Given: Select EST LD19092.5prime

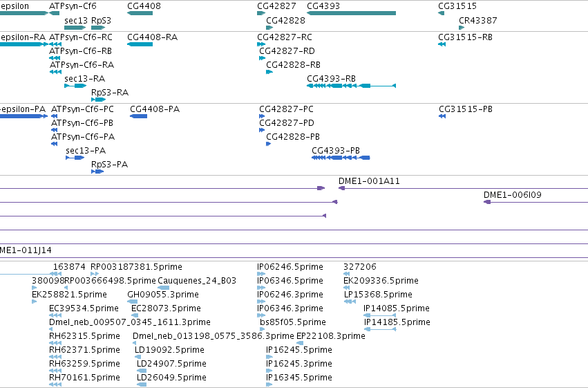Looking at the screenshot, I should click(x=169, y=350).
